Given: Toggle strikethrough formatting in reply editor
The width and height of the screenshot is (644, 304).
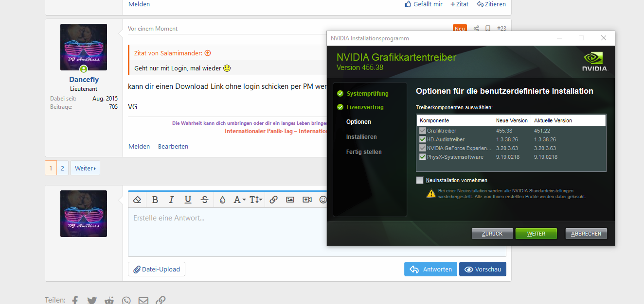Looking at the screenshot, I should (205, 200).
